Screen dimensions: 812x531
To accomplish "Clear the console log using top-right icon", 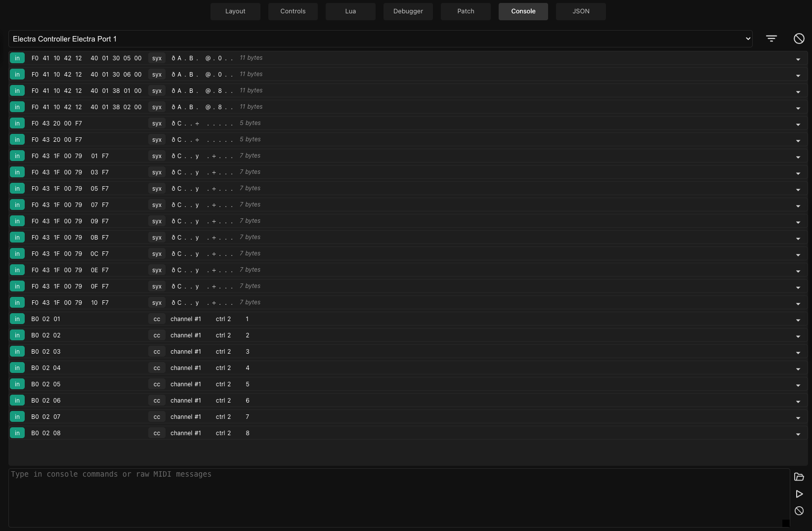I will pyautogui.click(x=799, y=39).
